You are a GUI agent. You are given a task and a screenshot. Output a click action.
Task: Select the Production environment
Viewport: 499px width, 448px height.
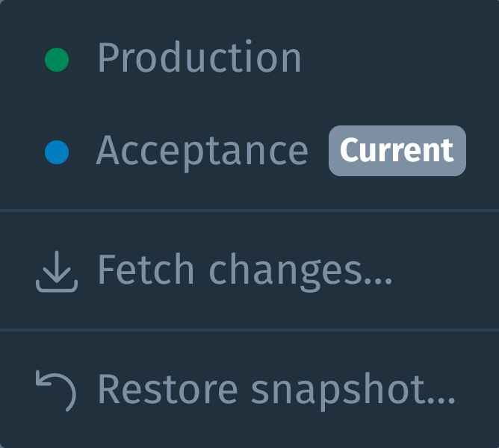[x=249, y=60]
